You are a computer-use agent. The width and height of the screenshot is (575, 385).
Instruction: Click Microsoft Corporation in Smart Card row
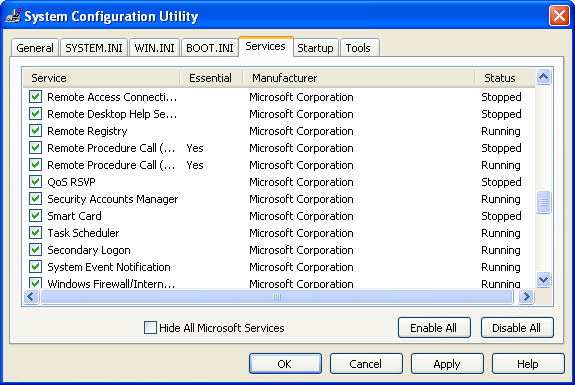click(x=301, y=216)
